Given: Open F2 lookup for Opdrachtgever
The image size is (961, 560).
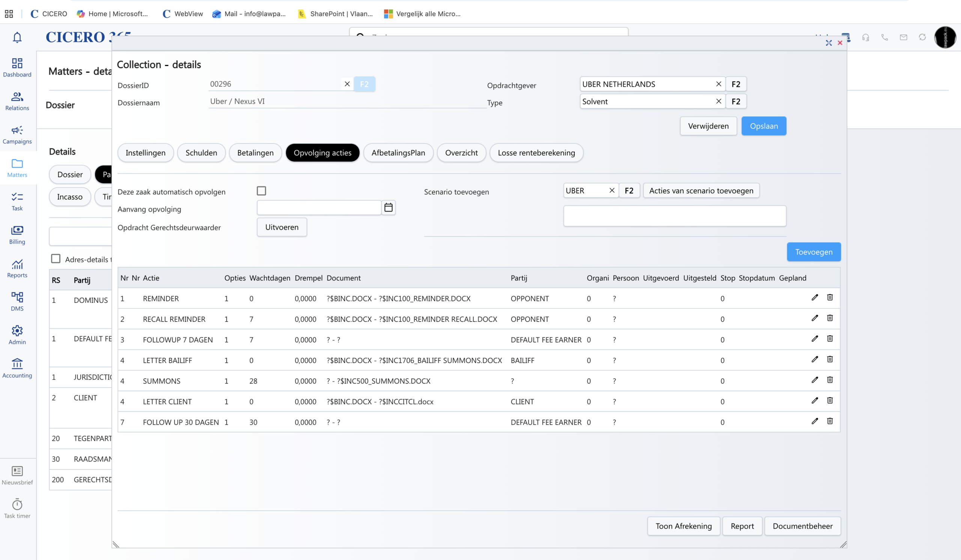Looking at the screenshot, I should click(x=736, y=84).
